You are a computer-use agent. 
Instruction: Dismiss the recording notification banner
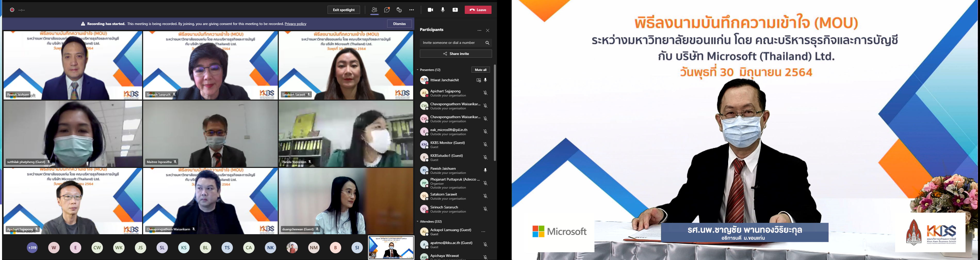[399, 24]
